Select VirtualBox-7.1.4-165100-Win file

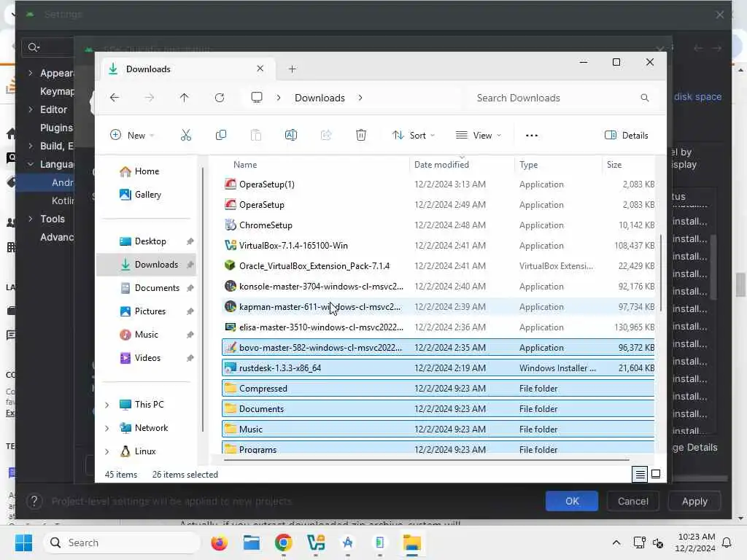(x=438, y=246)
